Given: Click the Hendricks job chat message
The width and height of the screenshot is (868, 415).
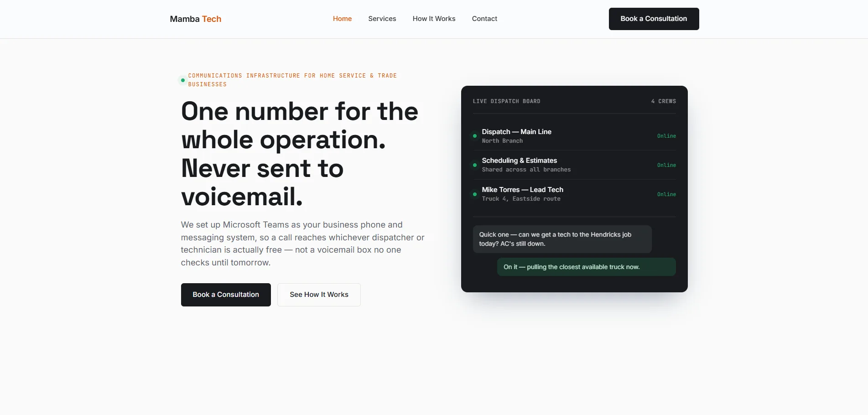Looking at the screenshot, I should click(x=562, y=239).
